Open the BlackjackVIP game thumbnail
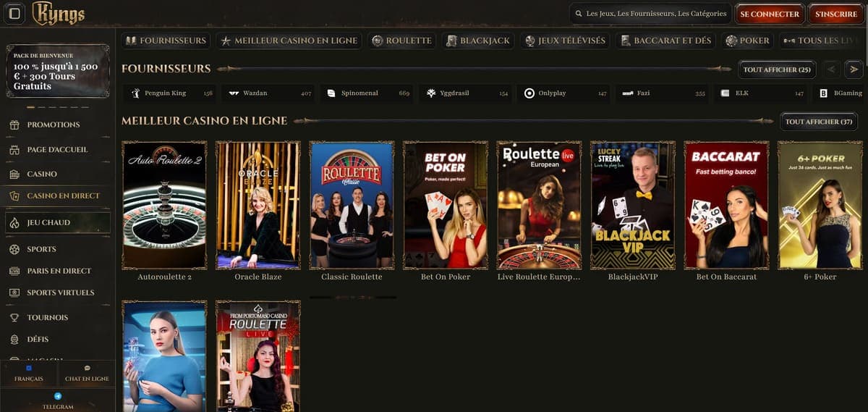The image size is (868, 412). (633, 205)
